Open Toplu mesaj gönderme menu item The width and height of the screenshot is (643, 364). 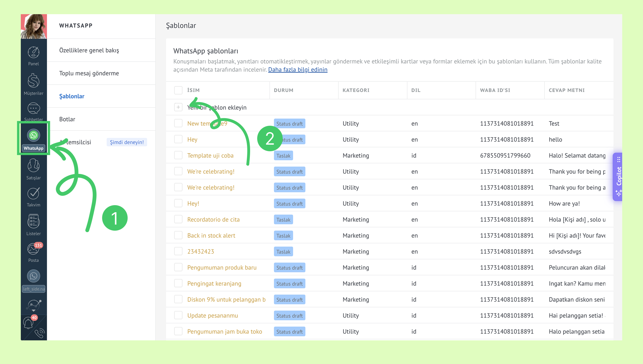tap(89, 73)
